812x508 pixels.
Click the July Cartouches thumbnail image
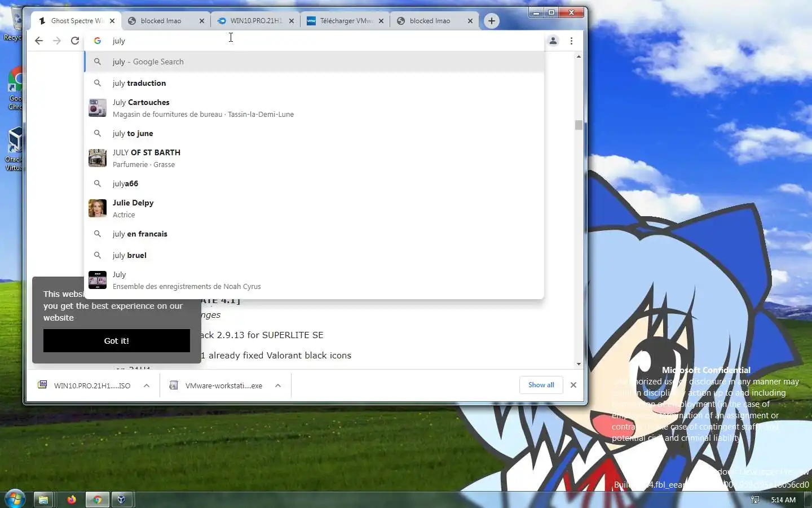[98, 108]
